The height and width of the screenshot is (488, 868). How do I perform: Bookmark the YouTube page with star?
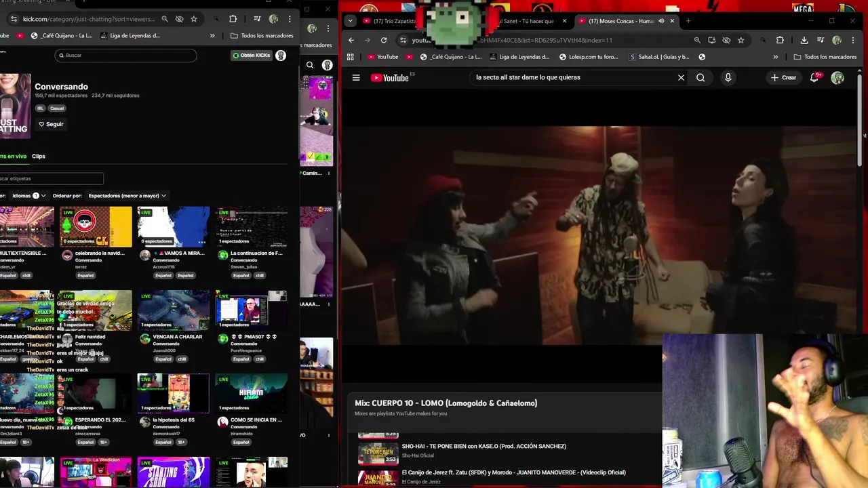[741, 40]
